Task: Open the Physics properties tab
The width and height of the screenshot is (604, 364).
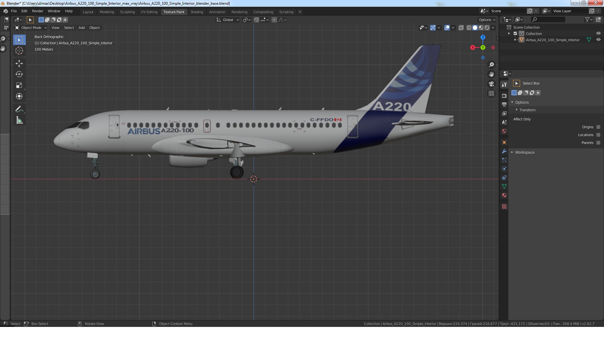Action: (504, 169)
